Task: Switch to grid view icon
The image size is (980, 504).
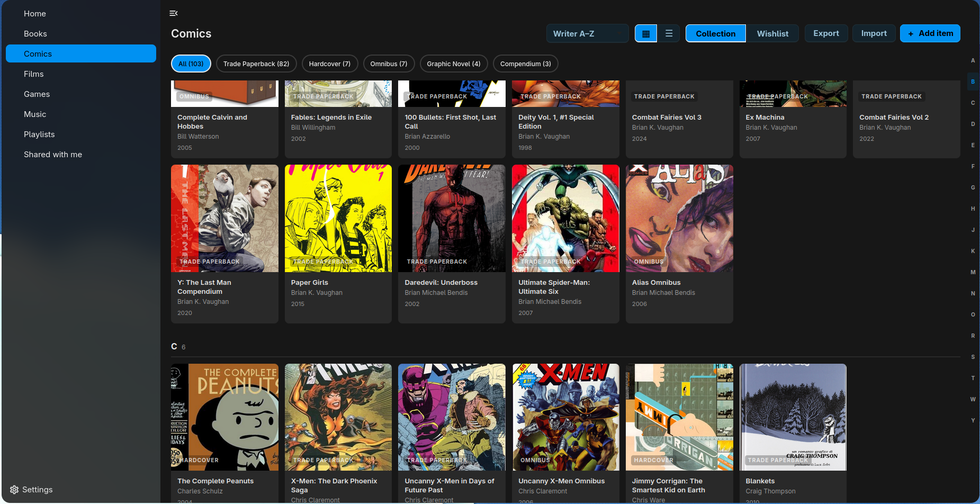Action: (x=646, y=33)
